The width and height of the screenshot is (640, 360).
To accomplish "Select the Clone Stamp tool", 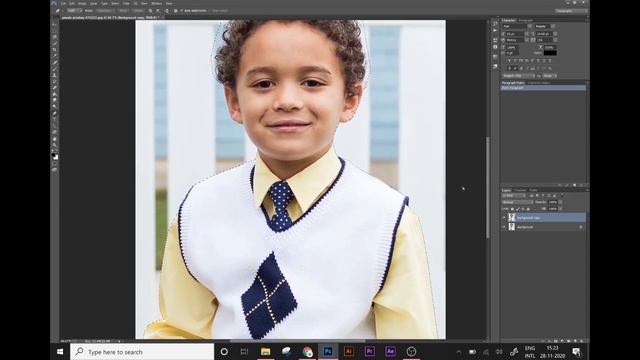I will tap(54, 75).
